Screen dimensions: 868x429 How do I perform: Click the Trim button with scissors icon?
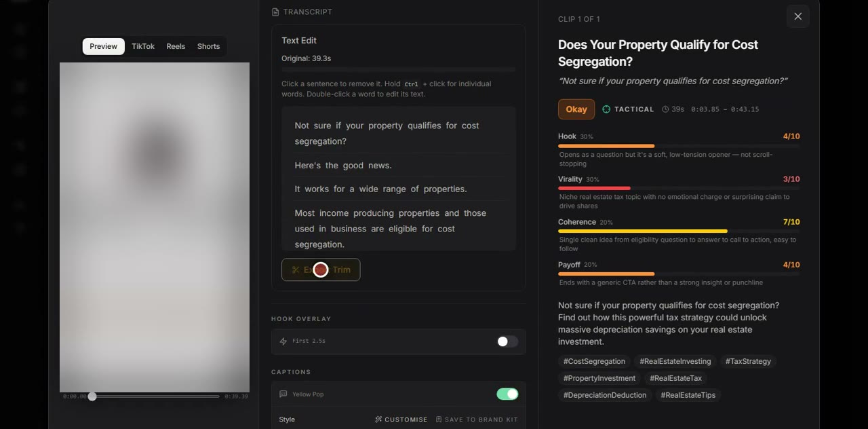pos(321,269)
